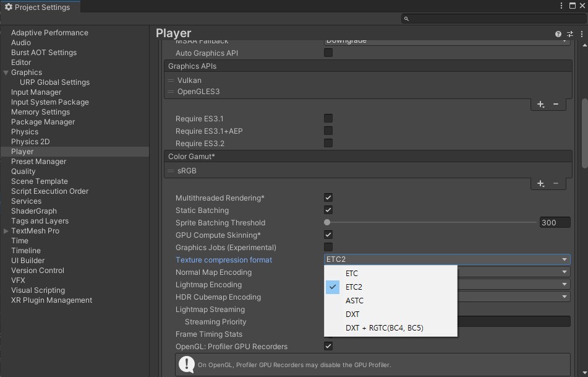Open Package Manager settings

(x=43, y=122)
